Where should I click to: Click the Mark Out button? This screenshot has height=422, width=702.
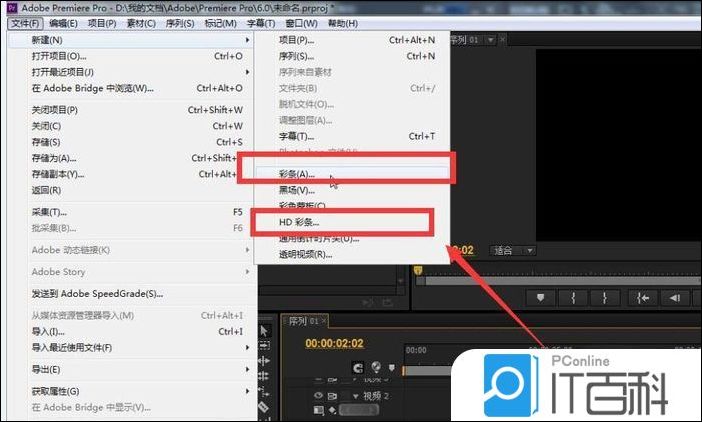605,298
